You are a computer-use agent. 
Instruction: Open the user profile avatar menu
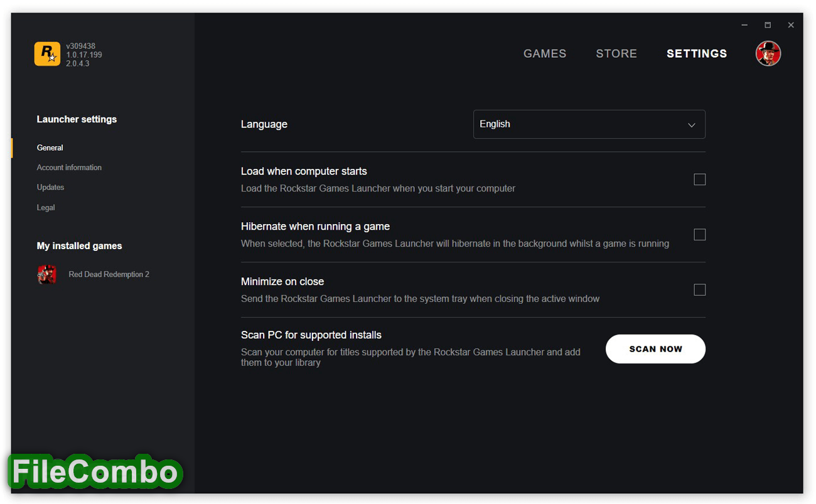tap(768, 53)
